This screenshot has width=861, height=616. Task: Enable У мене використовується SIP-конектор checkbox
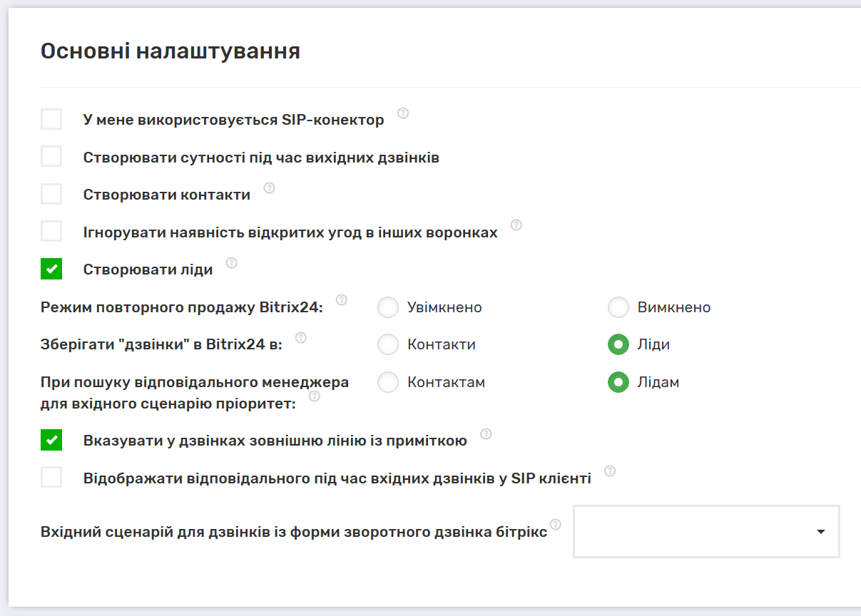51,119
